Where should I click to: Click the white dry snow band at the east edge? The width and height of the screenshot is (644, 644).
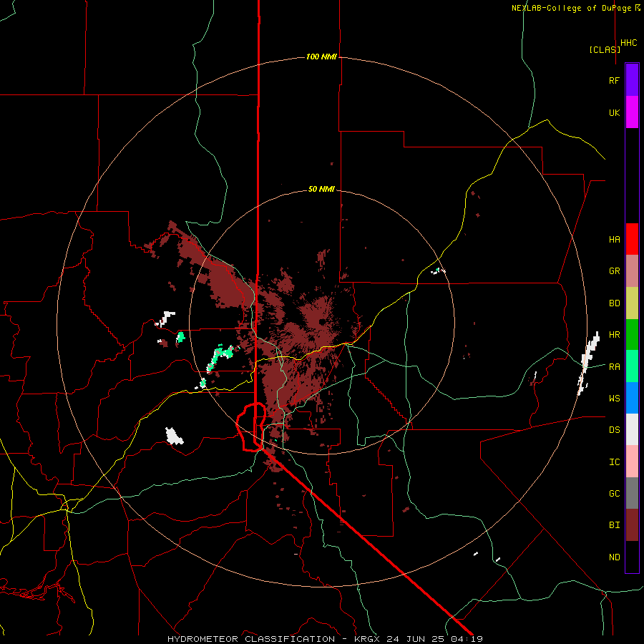point(589,363)
